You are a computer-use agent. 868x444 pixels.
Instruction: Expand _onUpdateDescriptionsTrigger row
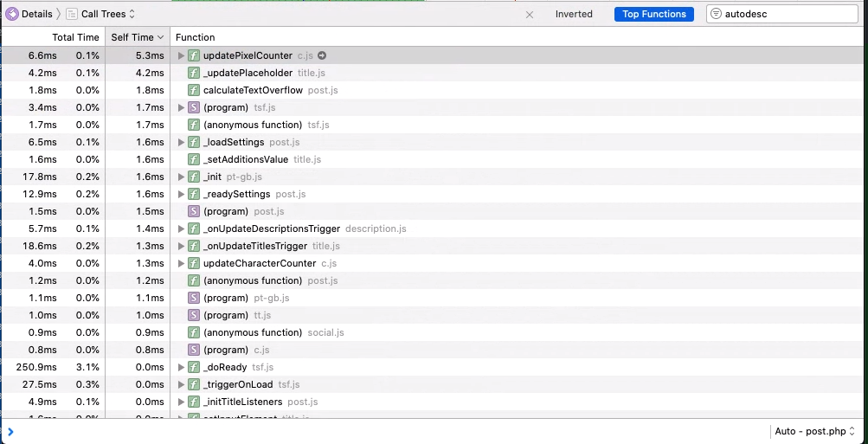point(181,228)
